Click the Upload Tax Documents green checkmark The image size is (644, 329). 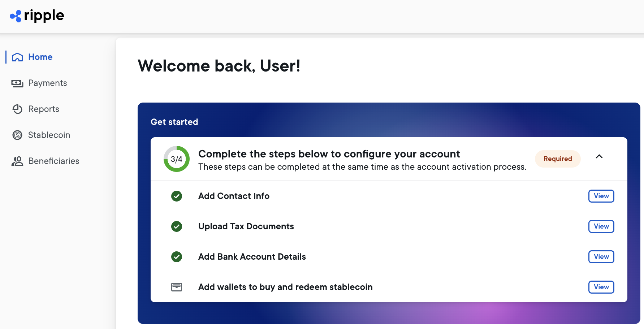176,226
